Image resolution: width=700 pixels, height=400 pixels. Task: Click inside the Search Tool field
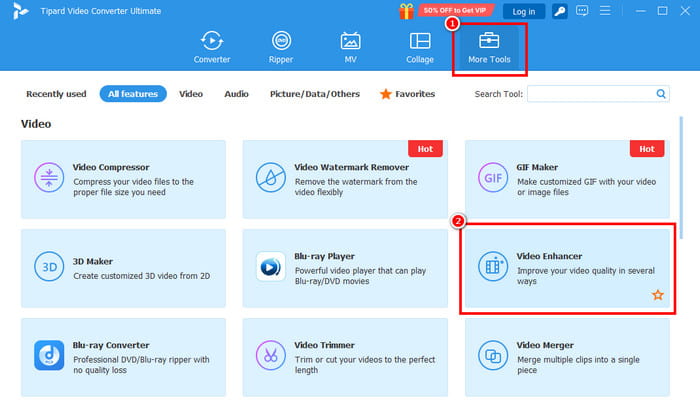[x=590, y=94]
